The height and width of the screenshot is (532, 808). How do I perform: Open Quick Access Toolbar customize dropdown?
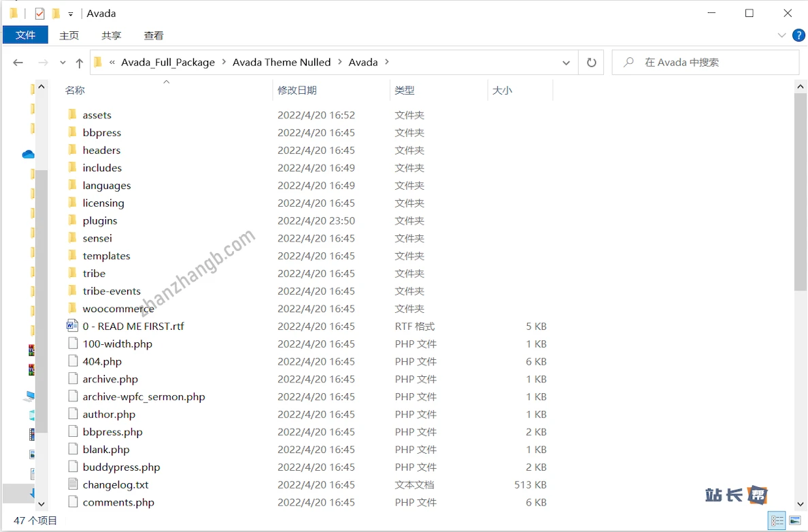[71, 14]
